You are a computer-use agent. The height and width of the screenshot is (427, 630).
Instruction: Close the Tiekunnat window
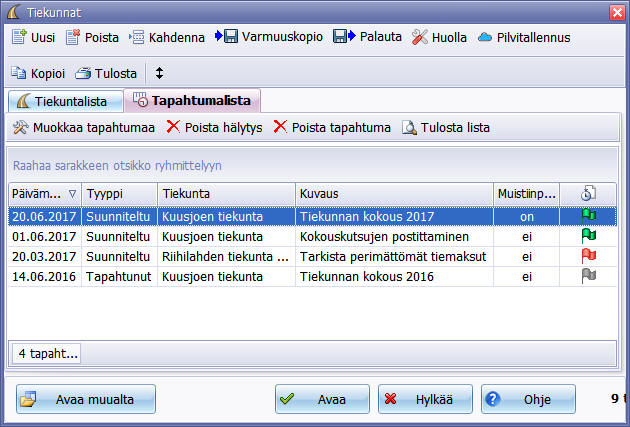click(x=617, y=12)
